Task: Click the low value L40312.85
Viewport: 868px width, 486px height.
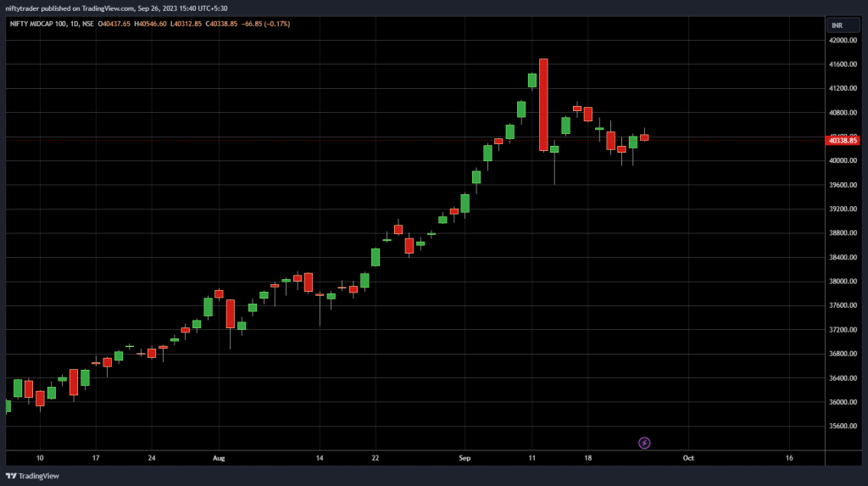Action: [186, 24]
